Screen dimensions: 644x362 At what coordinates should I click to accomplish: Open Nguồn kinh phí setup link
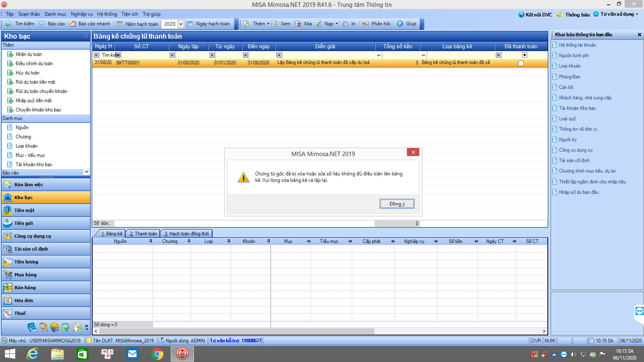574,56
